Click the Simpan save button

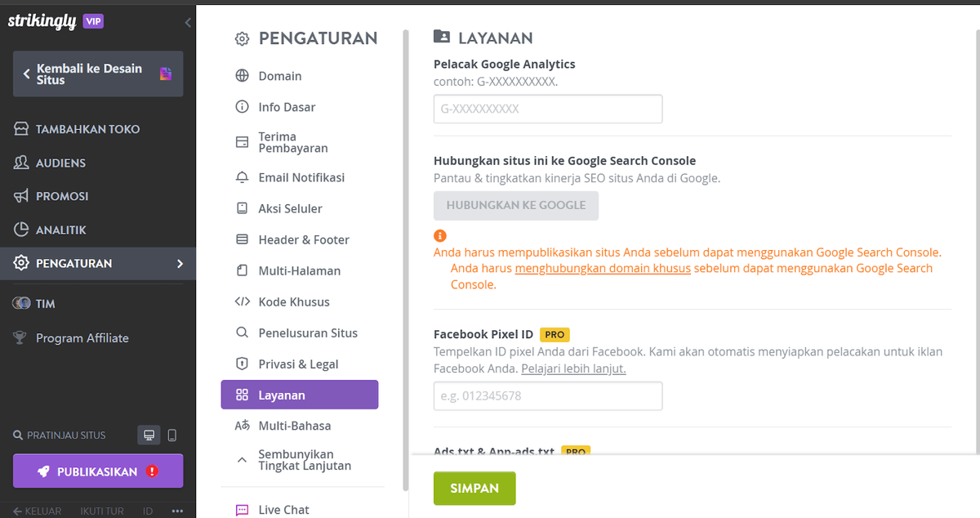(474, 488)
